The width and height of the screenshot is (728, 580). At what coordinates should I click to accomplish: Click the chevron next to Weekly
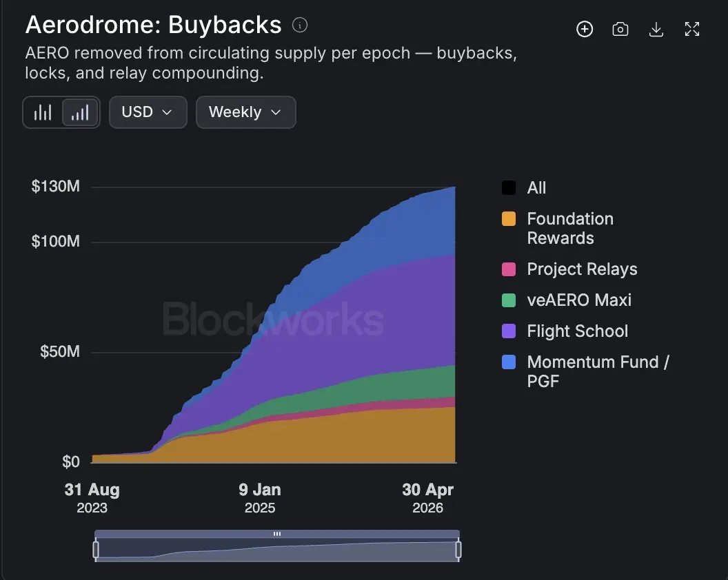click(x=276, y=112)
